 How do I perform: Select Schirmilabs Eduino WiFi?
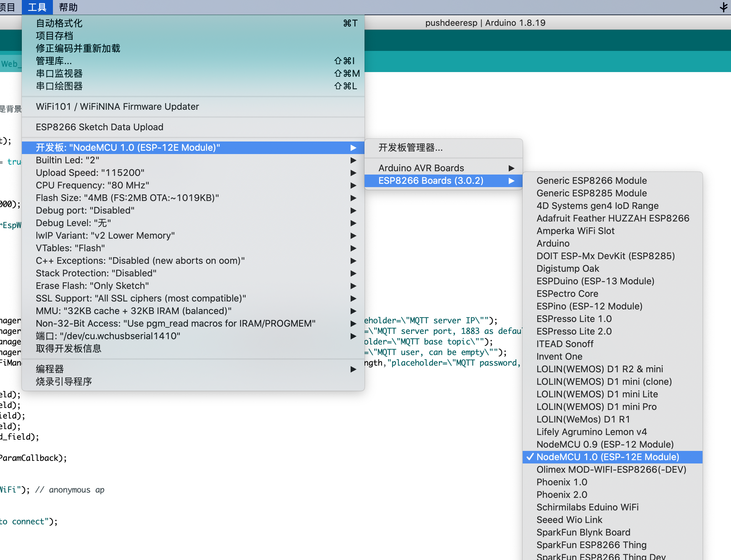(x=613, y=507)
